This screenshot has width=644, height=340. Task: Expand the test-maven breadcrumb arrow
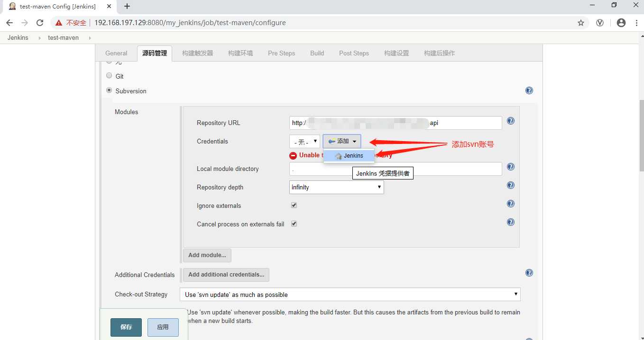click(90, 37)
